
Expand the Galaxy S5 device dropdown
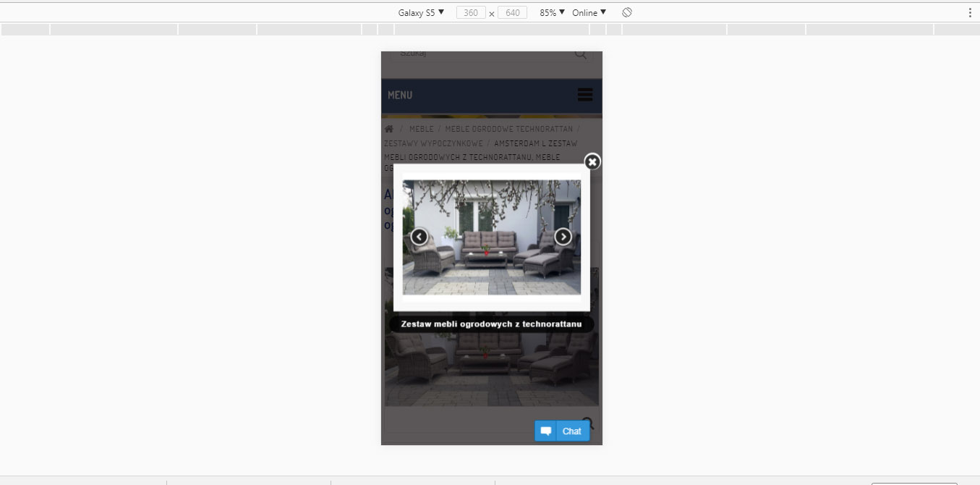(x=421, y=12)
